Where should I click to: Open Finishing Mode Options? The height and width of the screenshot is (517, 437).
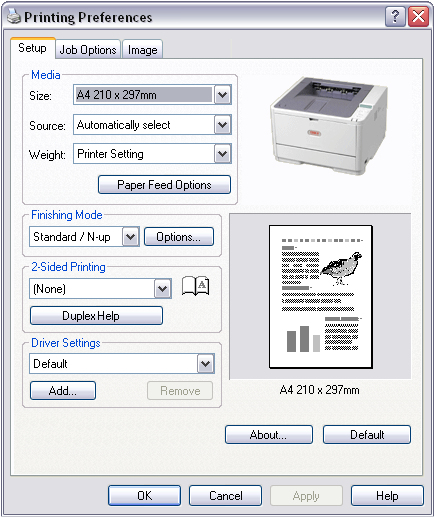point(179,237)
